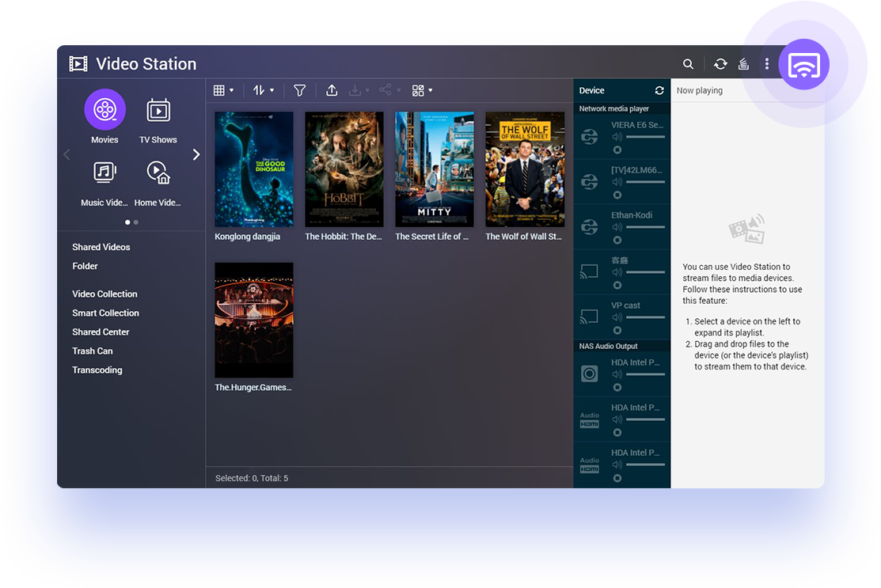This screenshot has width=881, height=588.
Task: Open the Movies category icon
Action: [104, 110]
